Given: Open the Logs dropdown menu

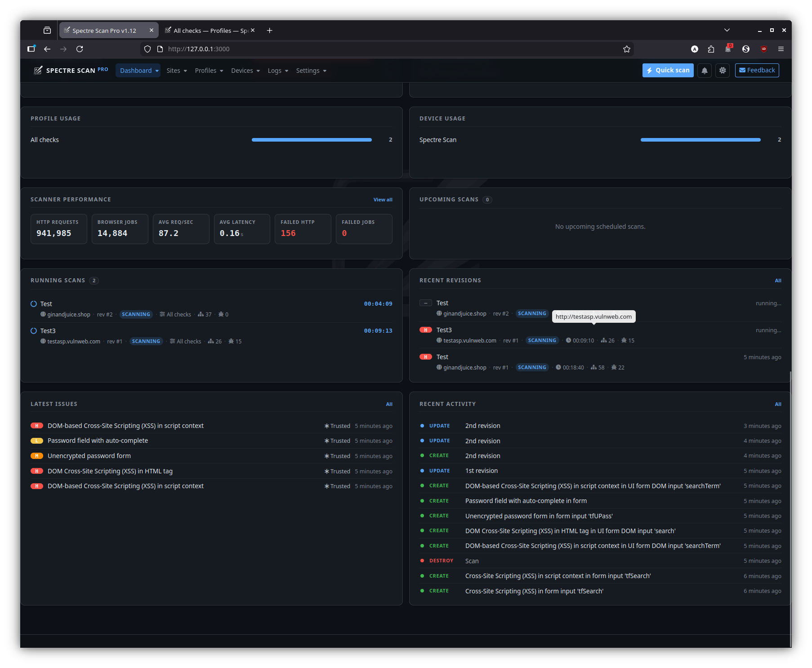Looking at the screenshot, I should pyautogui.click(x=278, y=71).
